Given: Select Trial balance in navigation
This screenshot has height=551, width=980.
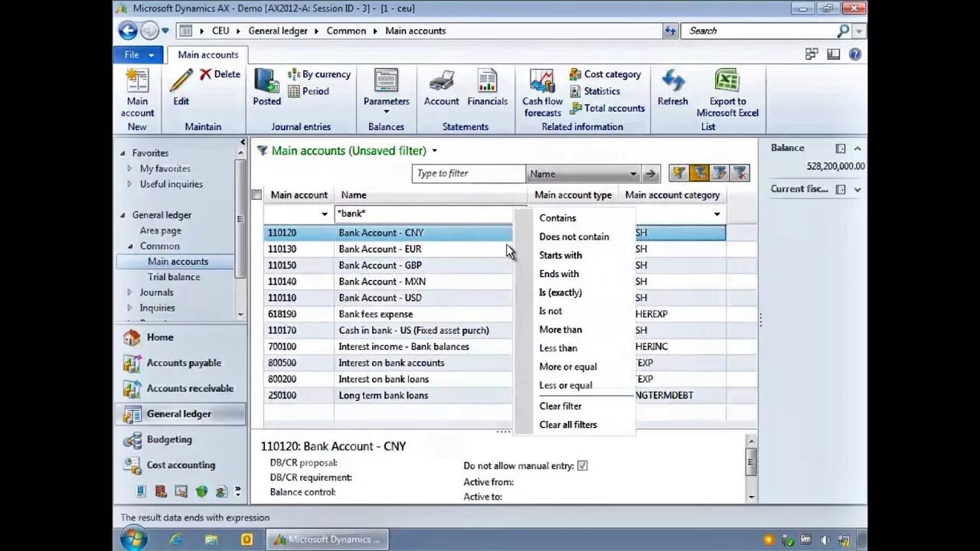Looking at the screenshot, I should point(174,277).
